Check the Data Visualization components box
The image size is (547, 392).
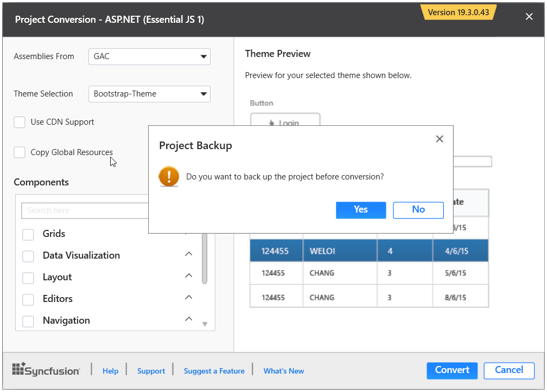point(28,256)
